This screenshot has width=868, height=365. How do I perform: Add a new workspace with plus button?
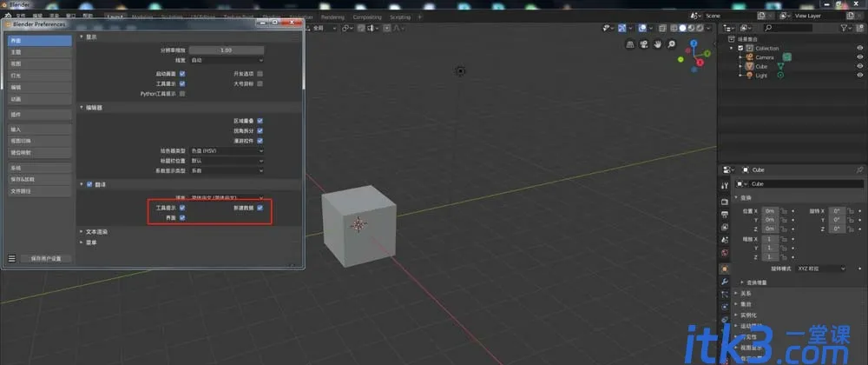coord(419,17)
